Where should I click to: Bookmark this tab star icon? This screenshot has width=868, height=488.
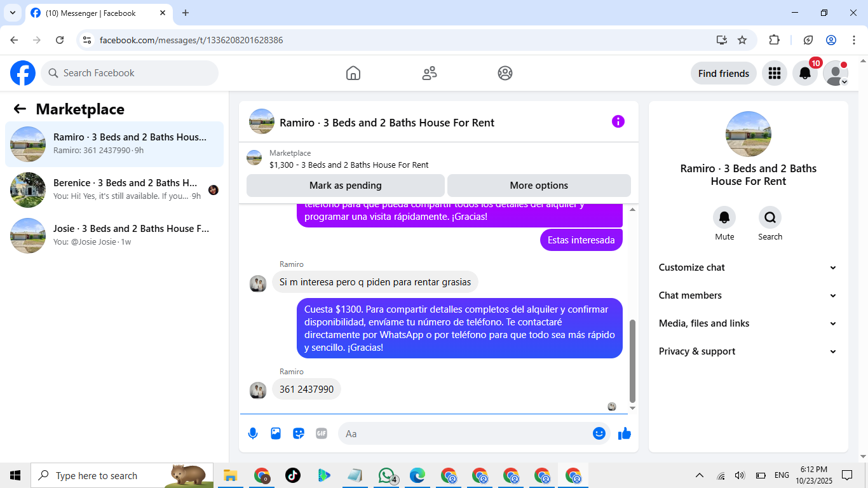[742, 40]
